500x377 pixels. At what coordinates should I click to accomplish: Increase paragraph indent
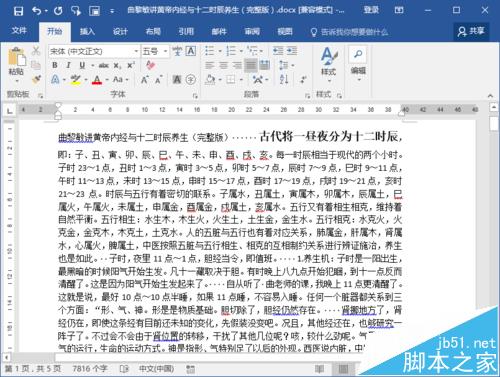292,51
